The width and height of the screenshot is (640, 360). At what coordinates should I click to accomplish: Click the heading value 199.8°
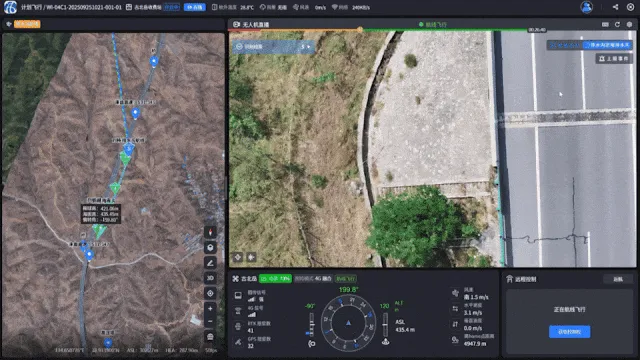point(349,290)
